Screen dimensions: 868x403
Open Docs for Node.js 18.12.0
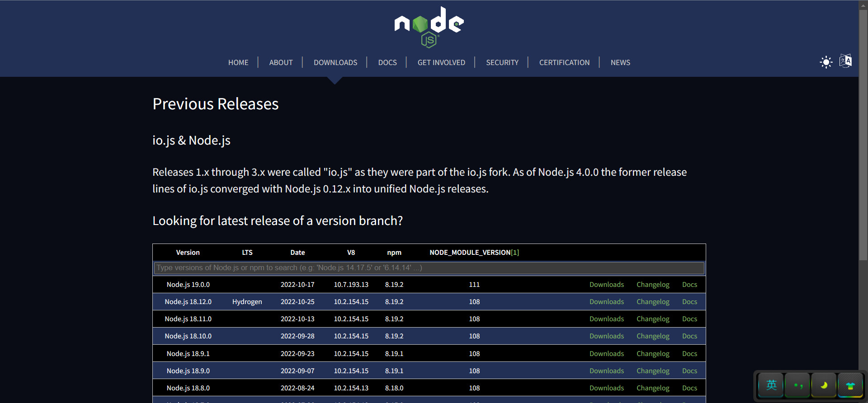(689, 302)
